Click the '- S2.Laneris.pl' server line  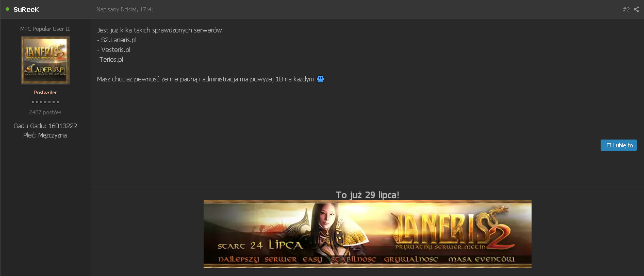pos(117,40)
